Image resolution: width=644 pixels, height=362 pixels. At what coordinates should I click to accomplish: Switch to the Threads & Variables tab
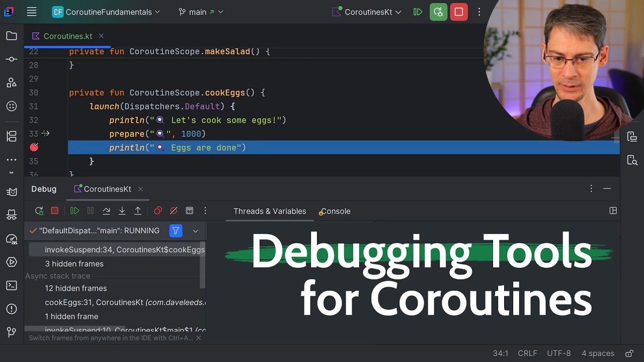(270, 211)
